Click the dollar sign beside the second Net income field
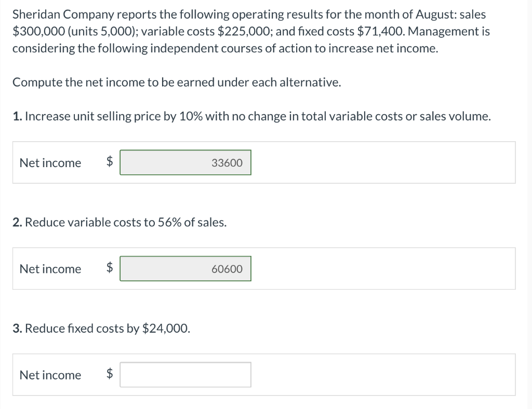Screen dimensions: 532x409 point(108,268)
